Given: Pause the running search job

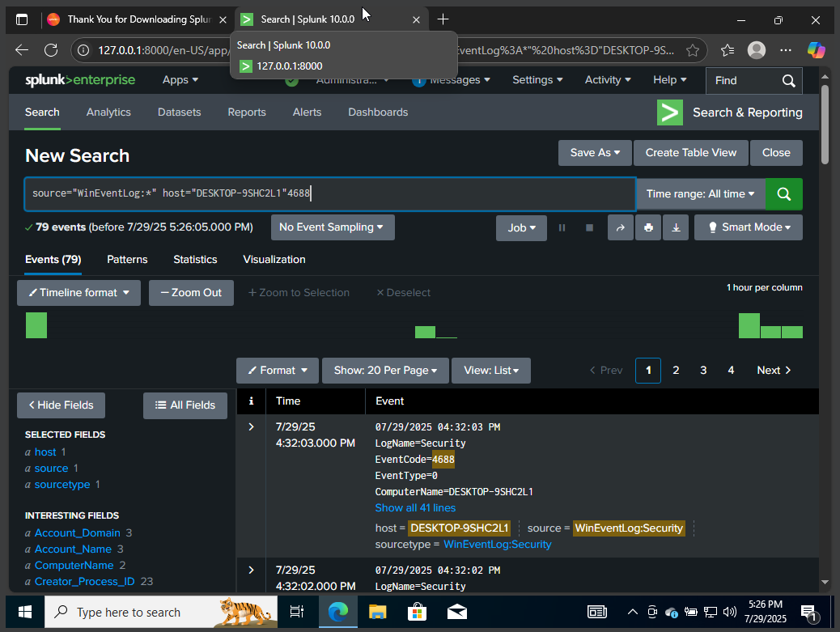Looking at the screenshot, I should [x=562, y=227].
